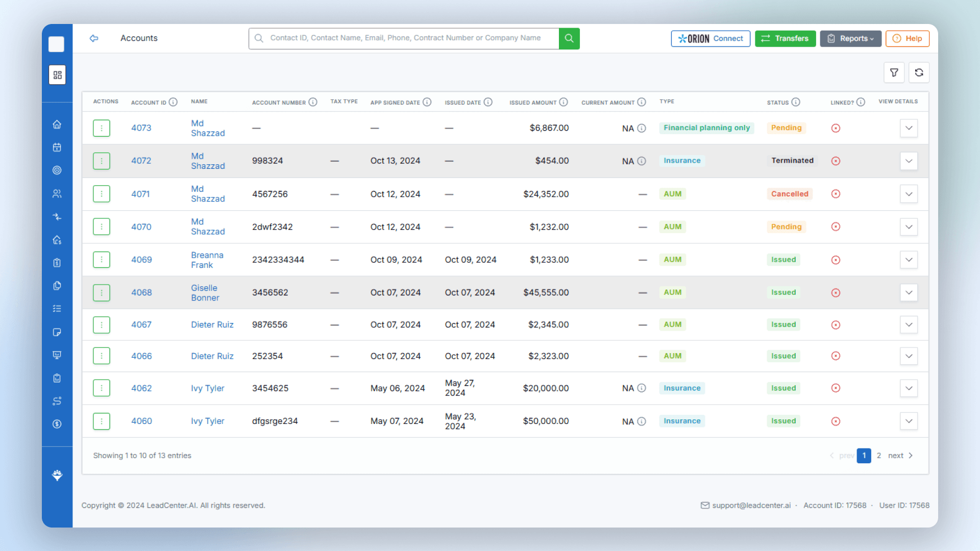Open the clipboard dollar icon in the sidebar
Viewport: 980px width, 551px height.
point(57,263)
